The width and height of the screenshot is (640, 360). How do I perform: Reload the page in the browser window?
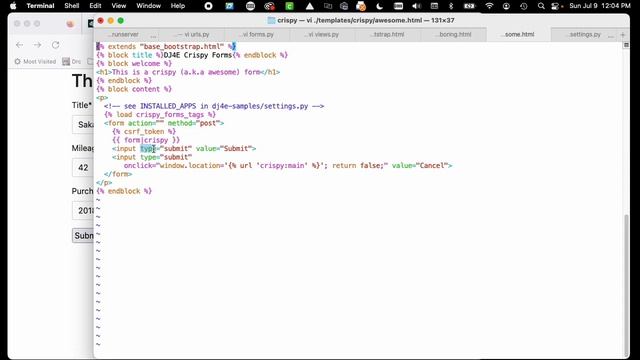pyautogui.click(x=56, y=45)
